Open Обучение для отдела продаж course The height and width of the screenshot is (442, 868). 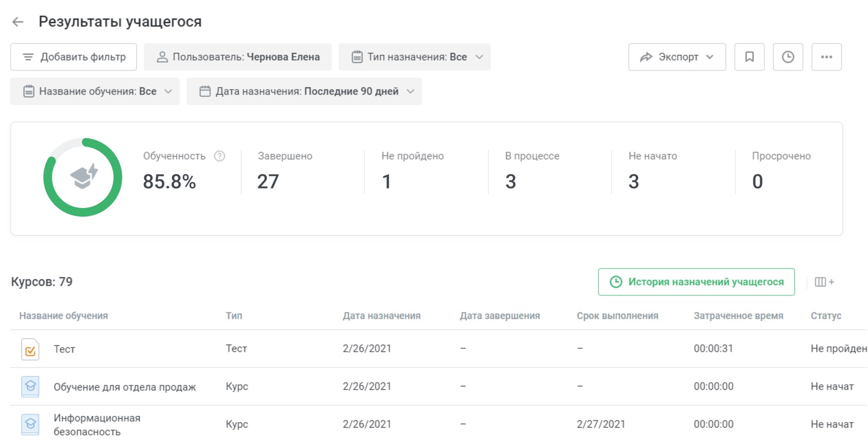(x=125, y=387)
